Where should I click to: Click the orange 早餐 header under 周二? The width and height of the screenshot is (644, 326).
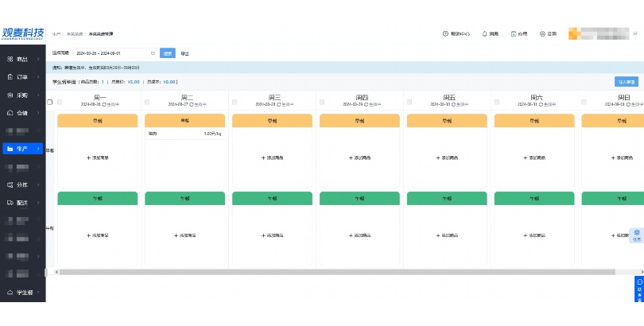pos(184,121)
